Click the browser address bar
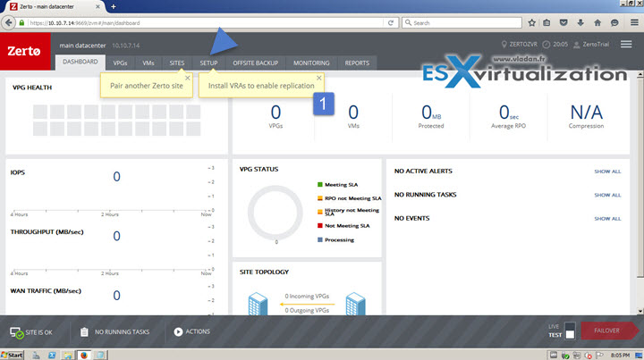 pos(206,23)
